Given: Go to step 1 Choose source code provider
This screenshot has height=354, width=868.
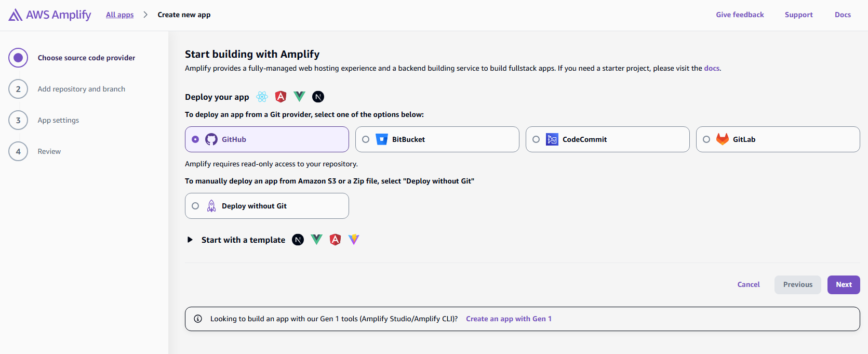Looking at the screenshot, I should [72, 58].
